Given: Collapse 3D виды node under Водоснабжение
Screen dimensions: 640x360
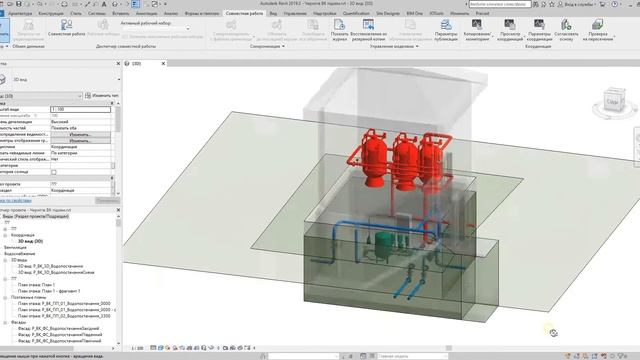Looking at the screenshot, I should click(5, 260).
